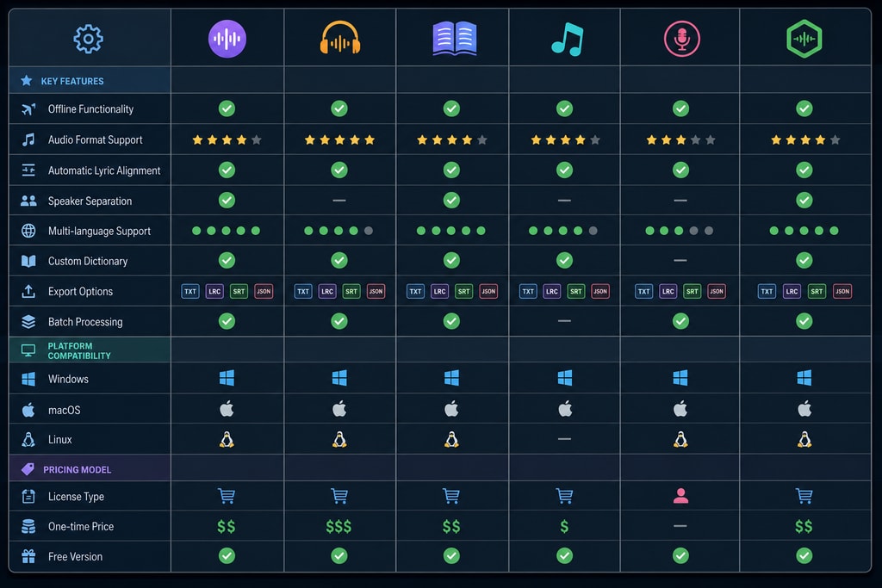Click the layers icon for Batch Processing

(28, 321)
